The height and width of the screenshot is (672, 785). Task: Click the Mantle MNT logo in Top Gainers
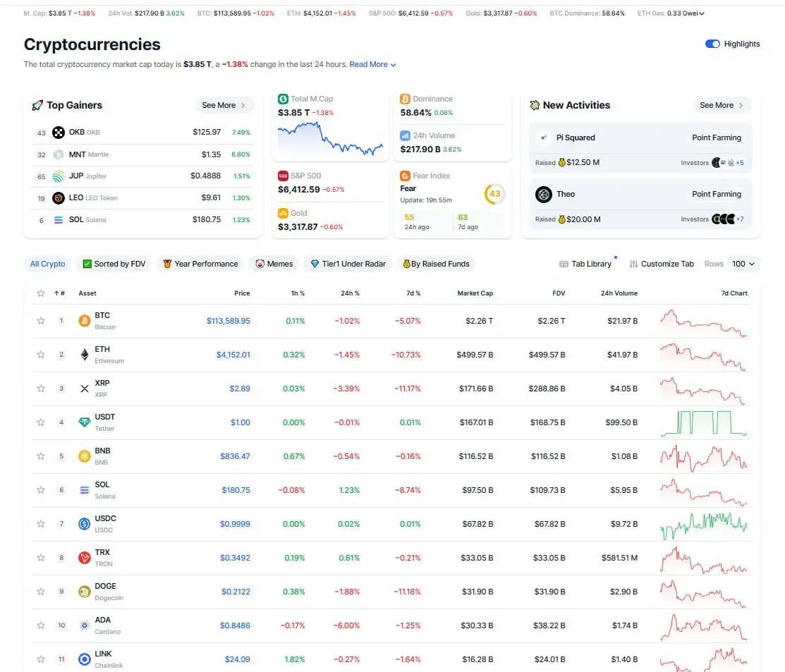(x=59, y=154)
